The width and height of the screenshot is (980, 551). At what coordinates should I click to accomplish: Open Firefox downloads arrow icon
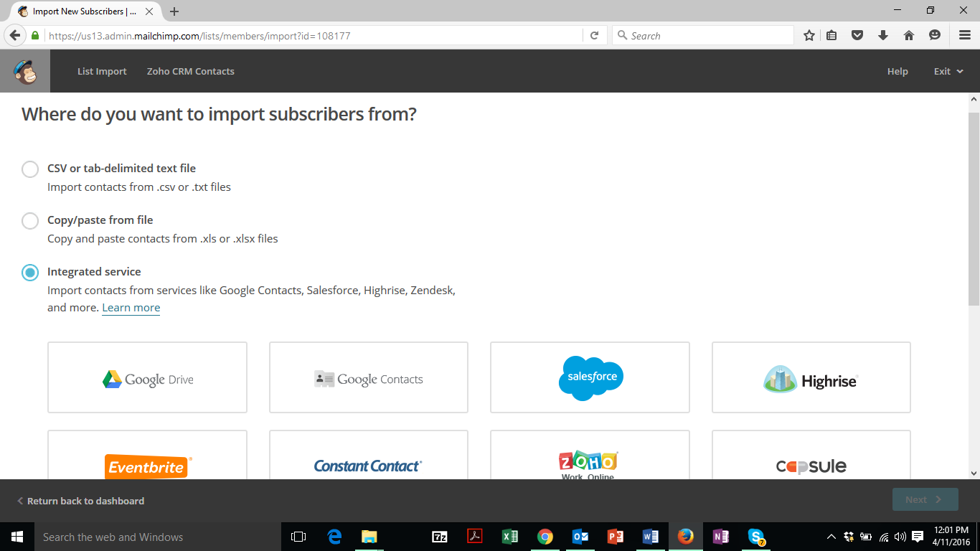[883, 35]
